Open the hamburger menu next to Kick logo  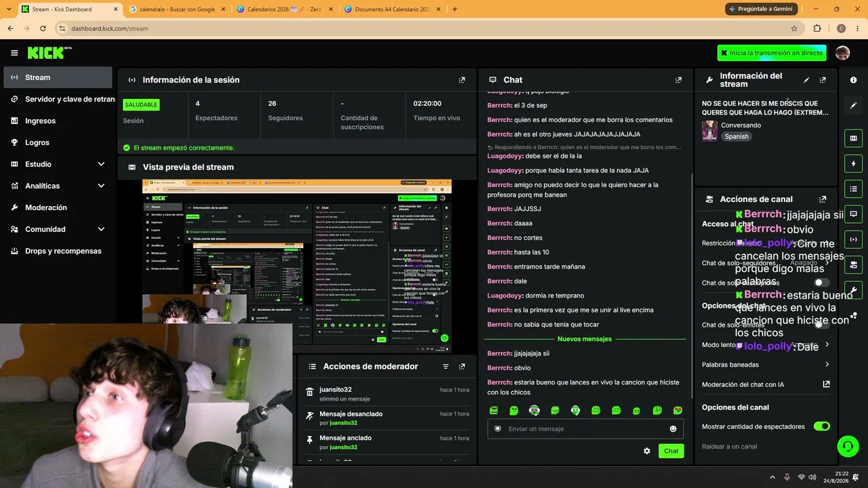(x=14, y=53)
